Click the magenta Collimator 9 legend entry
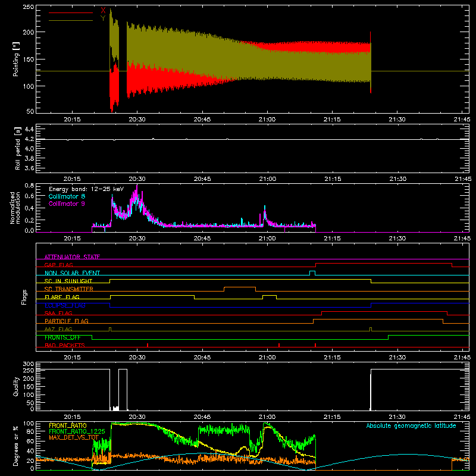 67,203
